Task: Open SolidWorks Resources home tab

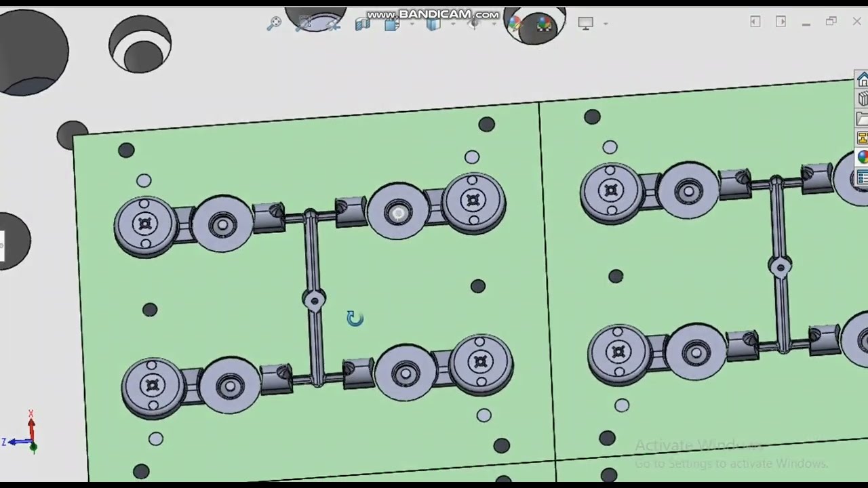Action: (863, 80)
